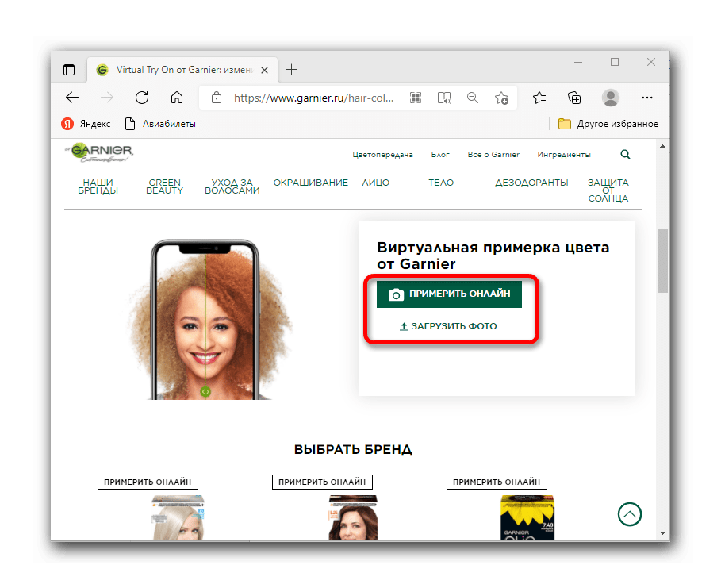Image resolution: width=721 pixels, height=588 pixels.
Task: Open the browser home page
Action: (177, 98)
